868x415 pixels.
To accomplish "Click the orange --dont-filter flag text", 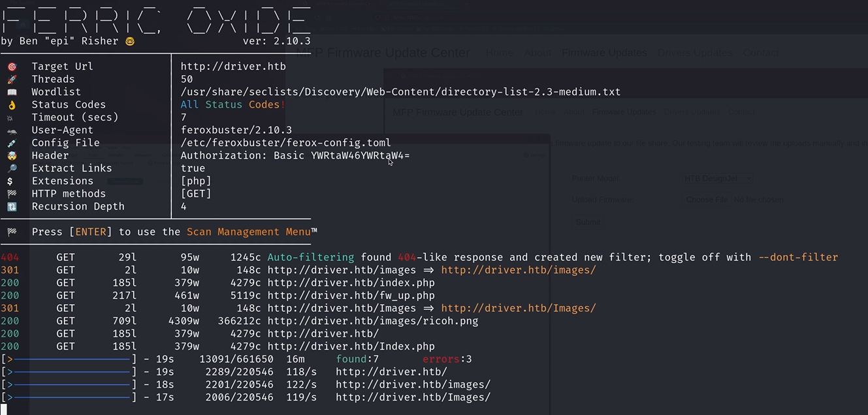I will [x=798, y=257].
